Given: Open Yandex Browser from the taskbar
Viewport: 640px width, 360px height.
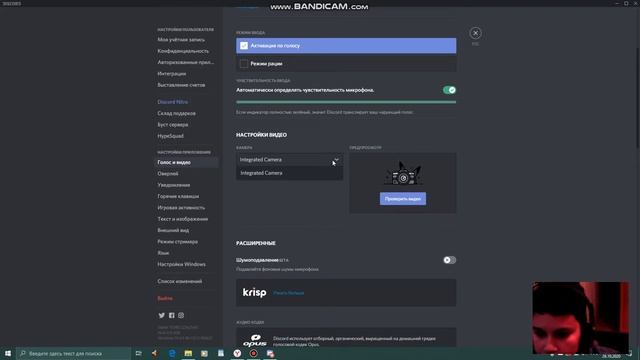Looking at the screenshot, I should click(237, 353).
